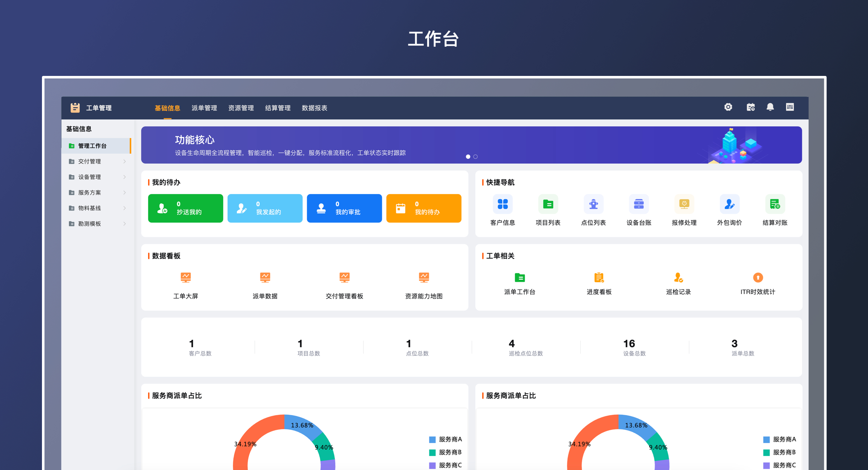Image resolution: width=868 pixels, height=470 pixels.
Task: Switch to the 派单管理 tab
Action: coord(204,108)
